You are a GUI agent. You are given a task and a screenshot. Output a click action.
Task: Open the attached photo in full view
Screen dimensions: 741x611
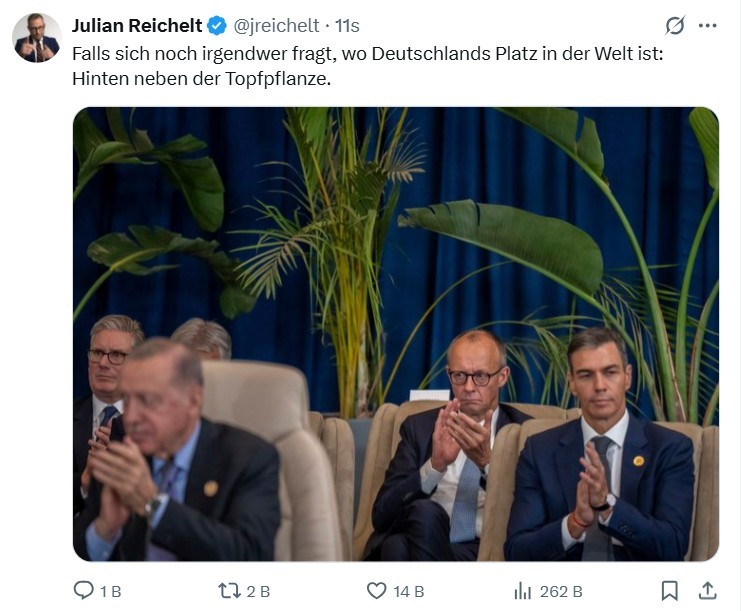pyautogui.click(x=395, y=333)
